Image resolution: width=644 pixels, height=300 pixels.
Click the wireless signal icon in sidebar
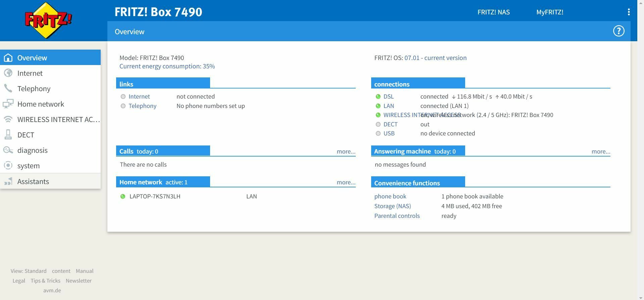click(8, 119)
